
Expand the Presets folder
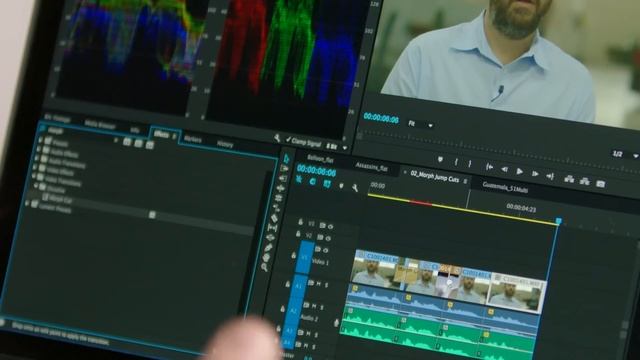click(40, 140)
